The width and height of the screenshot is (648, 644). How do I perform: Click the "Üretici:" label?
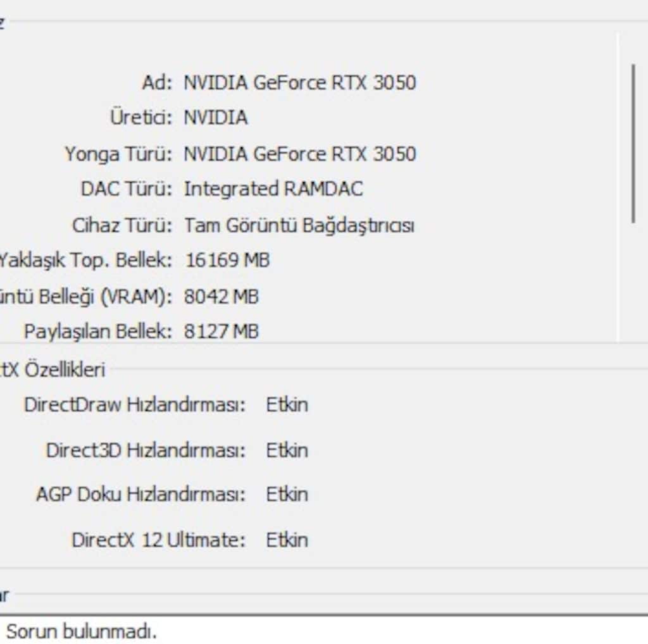pos(141,117)
